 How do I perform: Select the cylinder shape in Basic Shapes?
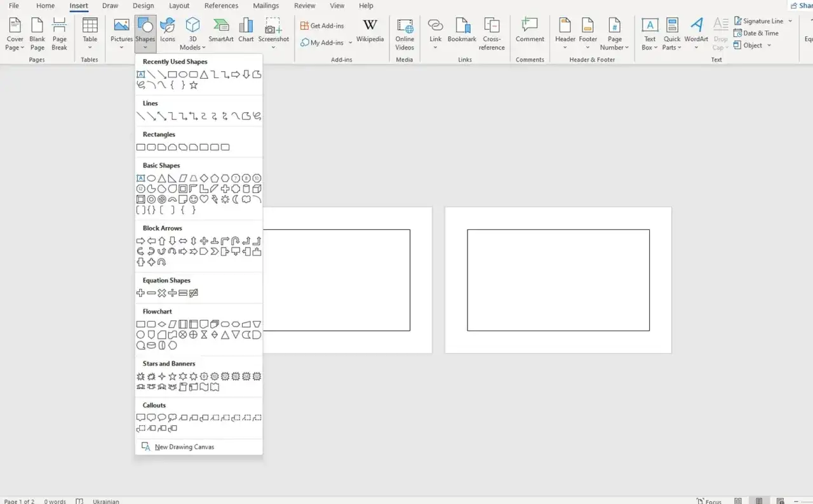(246, 189)
